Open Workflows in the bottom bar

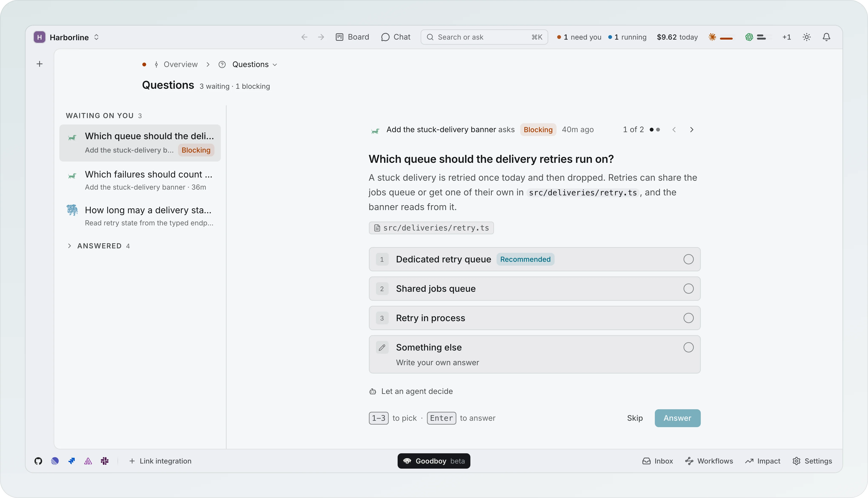pos(709,461)
